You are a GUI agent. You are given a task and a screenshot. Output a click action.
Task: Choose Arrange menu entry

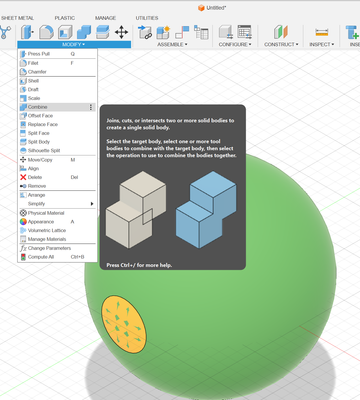pos(57,195)
